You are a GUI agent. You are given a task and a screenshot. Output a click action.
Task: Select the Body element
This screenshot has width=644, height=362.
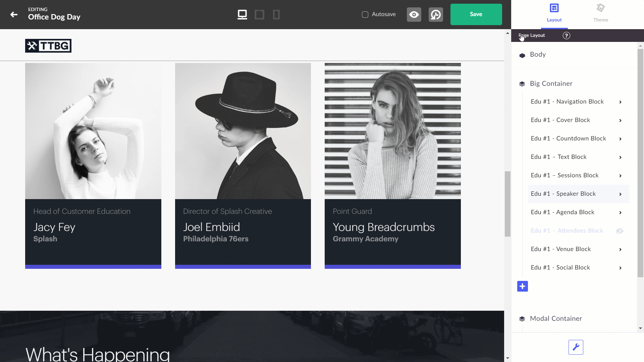click(538, 54)
